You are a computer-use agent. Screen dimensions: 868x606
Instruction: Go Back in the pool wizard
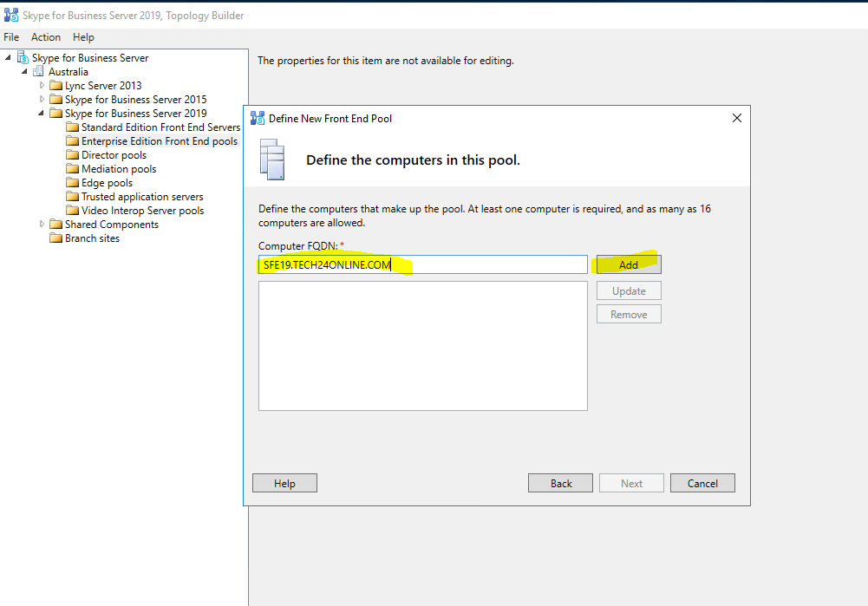tap(561, 483)
